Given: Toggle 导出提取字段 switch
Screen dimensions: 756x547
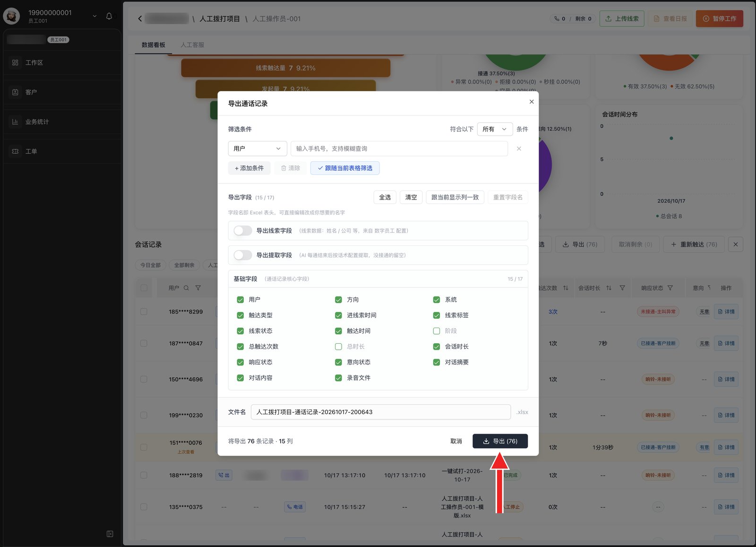Looking at the screenshot, I should click(243, 255).
